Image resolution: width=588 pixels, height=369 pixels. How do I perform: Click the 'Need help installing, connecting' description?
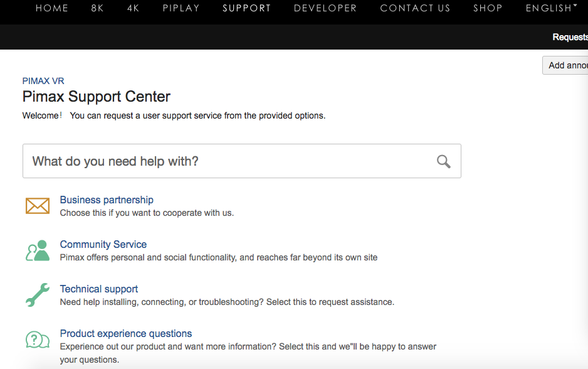point(227,302)
